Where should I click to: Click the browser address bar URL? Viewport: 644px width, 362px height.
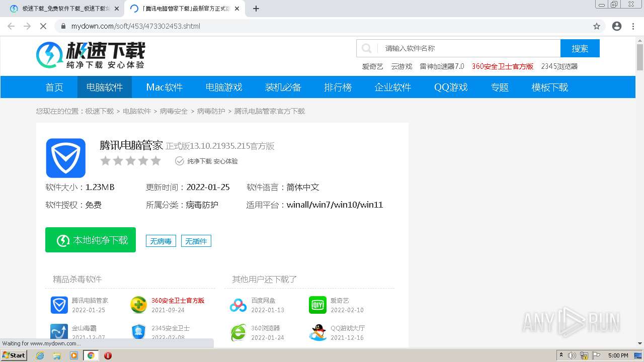[136, 26]
